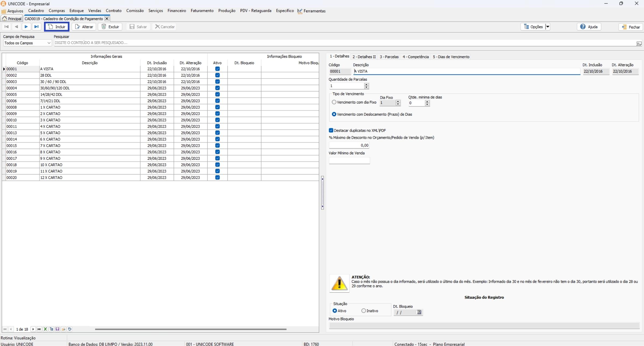Toggle 'Destacar duplicatas no XML\PDF' checkbox
This screenshot has height=346, width=644.
coord(331,130)
